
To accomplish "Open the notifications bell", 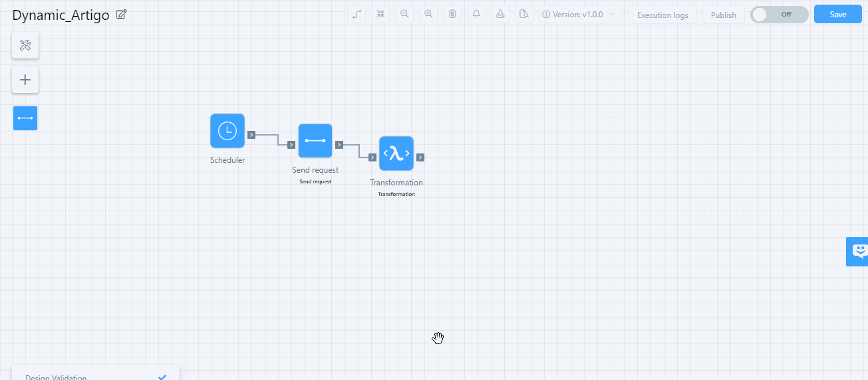I will 476,14.
